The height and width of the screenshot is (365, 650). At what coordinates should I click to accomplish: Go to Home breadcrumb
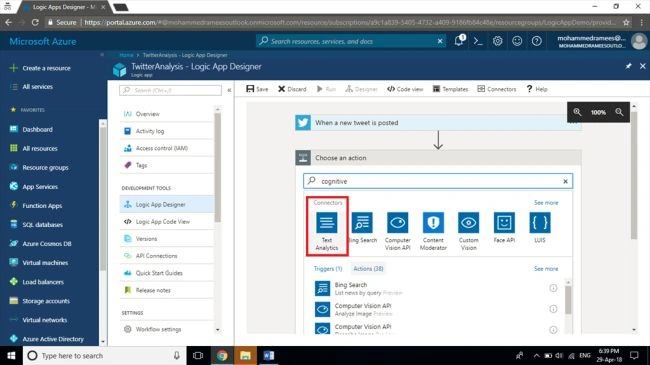126,55
